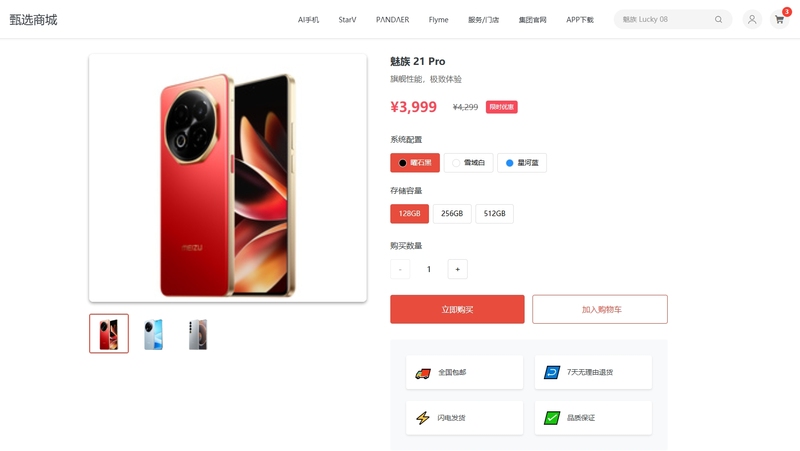
Task: Select the 雪域白 color option
Action: [468, 163]
